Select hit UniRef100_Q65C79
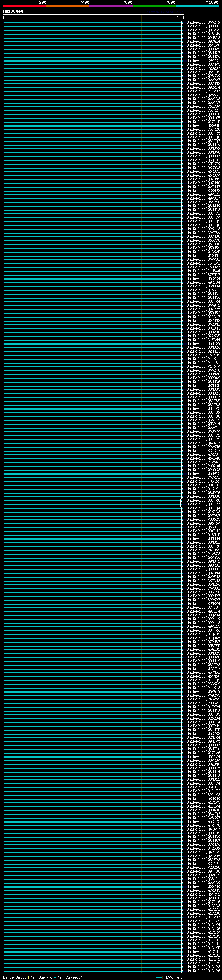The image size is (222, 980). pyautogui.click(x=203, y=420)
